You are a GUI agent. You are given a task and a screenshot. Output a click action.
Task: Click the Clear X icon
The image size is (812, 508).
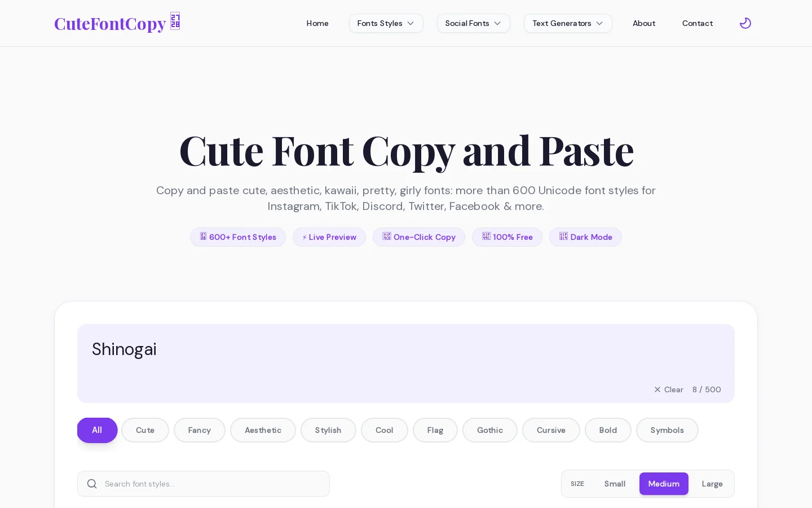tap(657, 389)
